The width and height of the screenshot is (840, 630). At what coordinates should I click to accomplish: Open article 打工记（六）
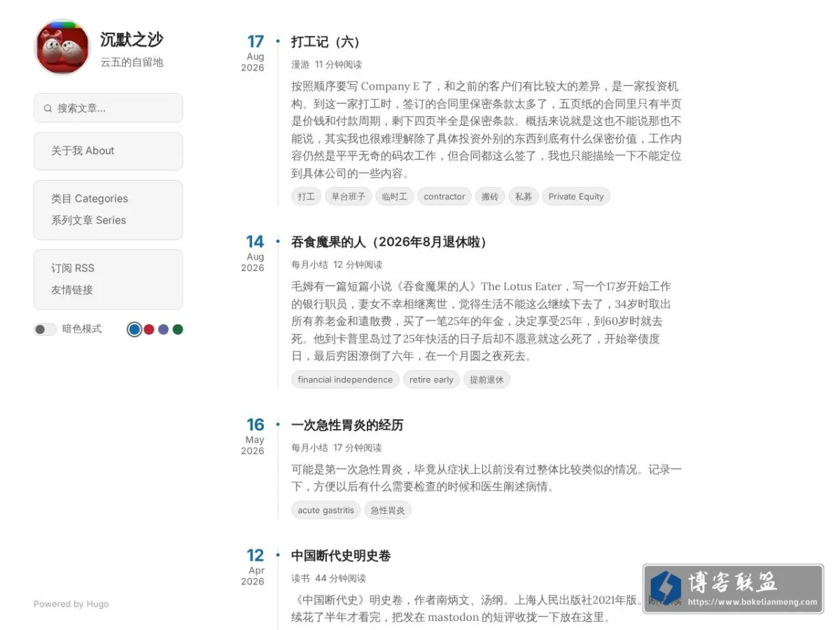[x=326, y=42]
